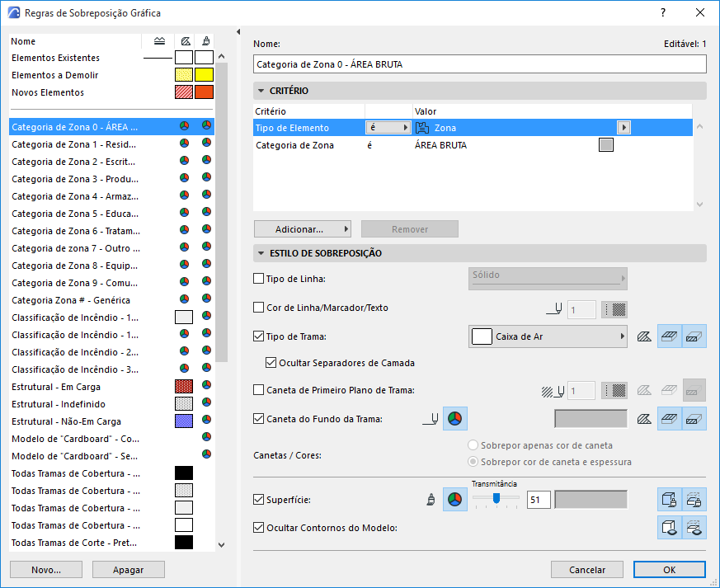Click the Superfície color wheel button

coord(455,500)
